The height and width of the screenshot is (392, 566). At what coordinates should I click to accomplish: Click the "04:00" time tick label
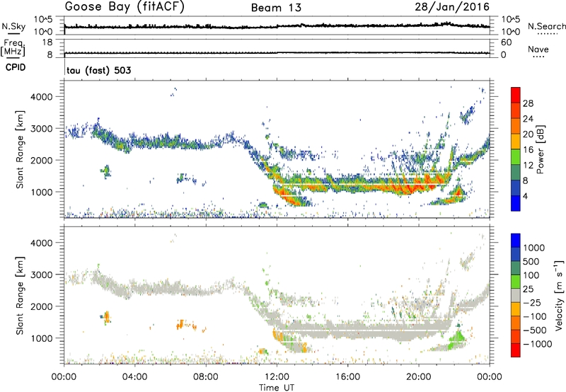point(134,377)
